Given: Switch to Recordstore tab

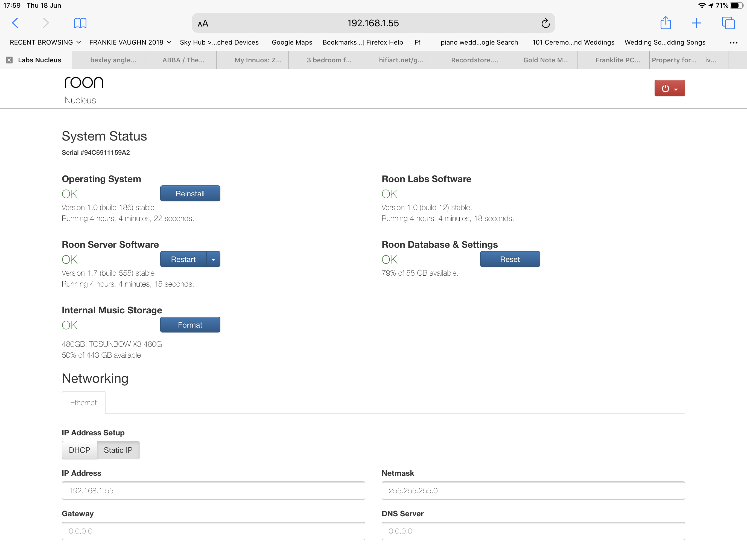Looking at the screenshot, I should (x=469, y=60).
